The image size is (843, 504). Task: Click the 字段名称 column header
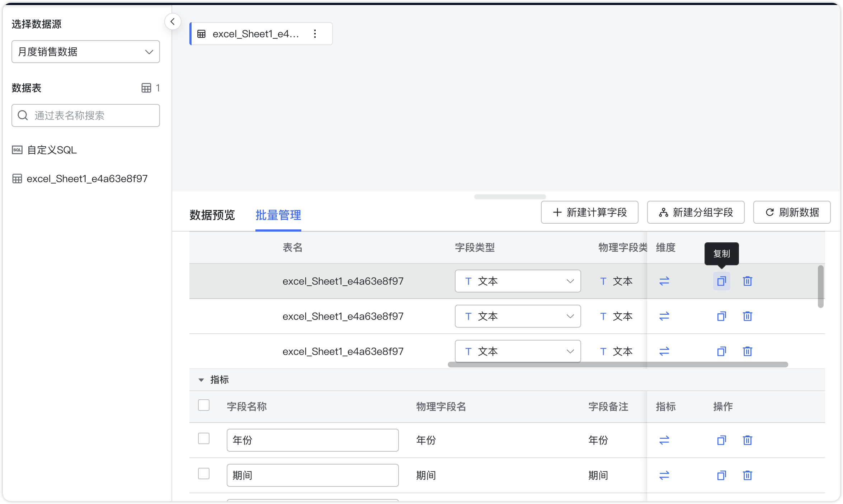click(247, 406)
